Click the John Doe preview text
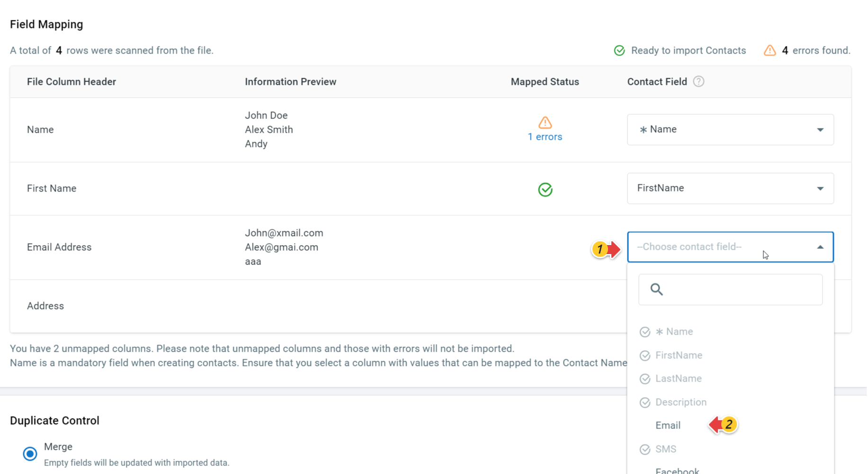The width and height of the screenshot is (868, 474). (266, 115)
